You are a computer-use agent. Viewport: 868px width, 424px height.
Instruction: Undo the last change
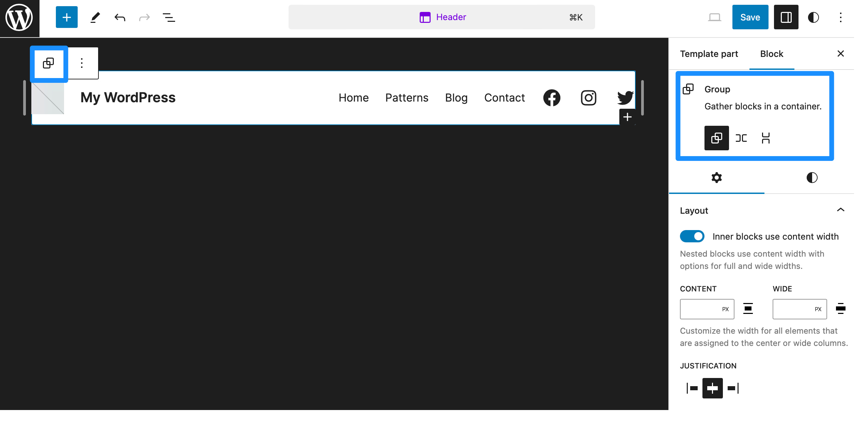tap(120, 17)
